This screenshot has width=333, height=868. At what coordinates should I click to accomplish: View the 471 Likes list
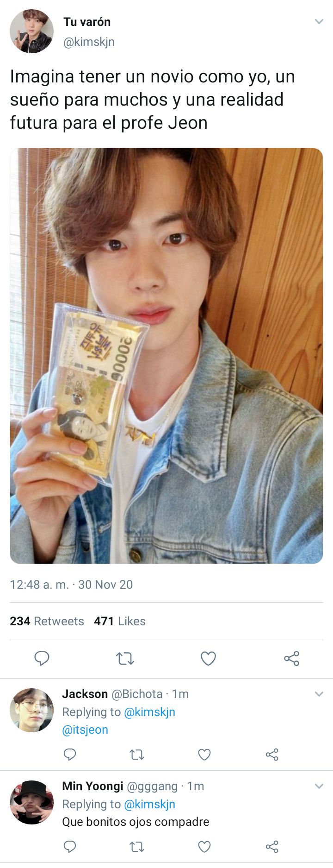tap(120, 621)
